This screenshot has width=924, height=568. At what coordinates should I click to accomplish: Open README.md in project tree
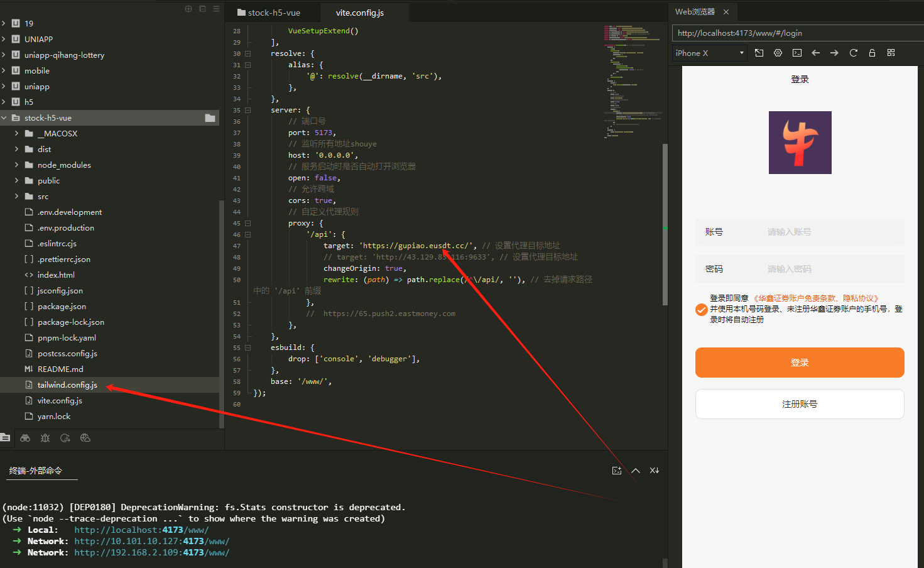pos(60,369)
